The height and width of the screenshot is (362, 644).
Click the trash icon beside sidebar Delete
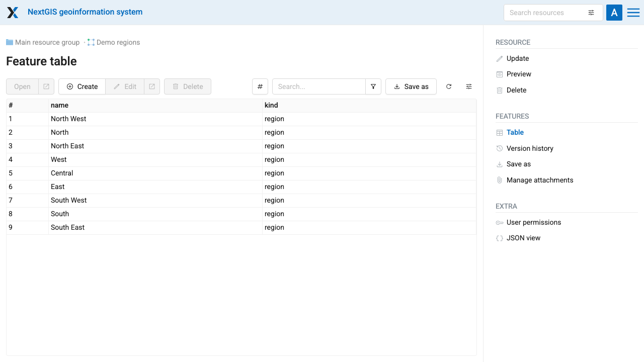500,90
